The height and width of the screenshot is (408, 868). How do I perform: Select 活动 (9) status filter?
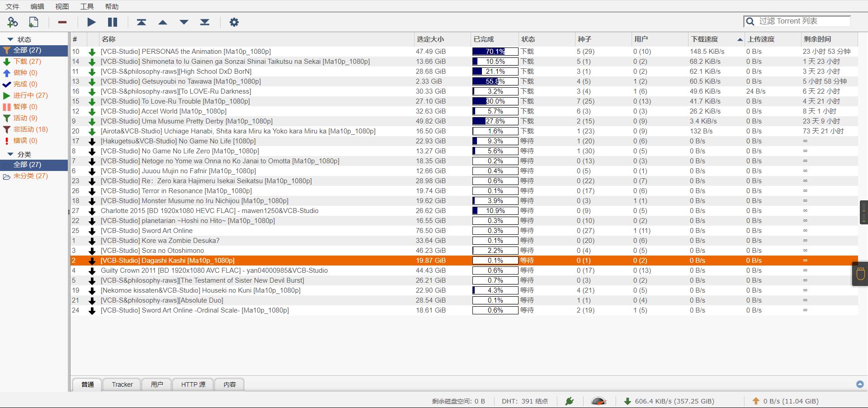click(x=34, y=118)
